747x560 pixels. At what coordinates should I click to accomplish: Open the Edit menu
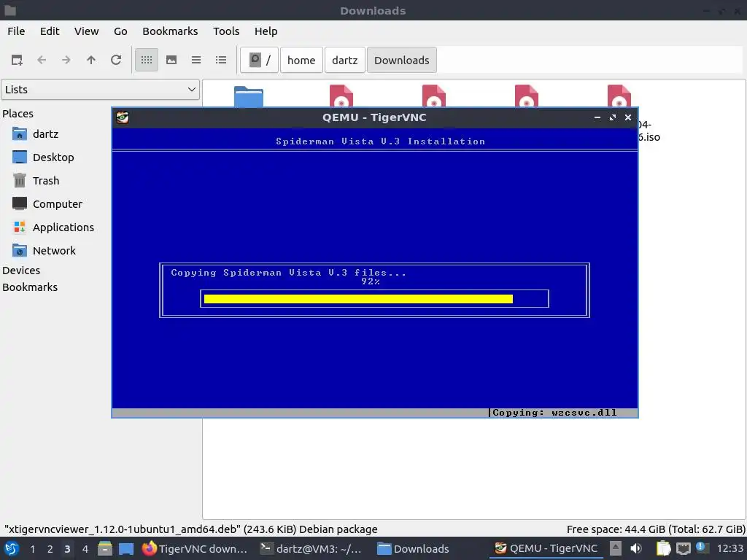(50, 31)
